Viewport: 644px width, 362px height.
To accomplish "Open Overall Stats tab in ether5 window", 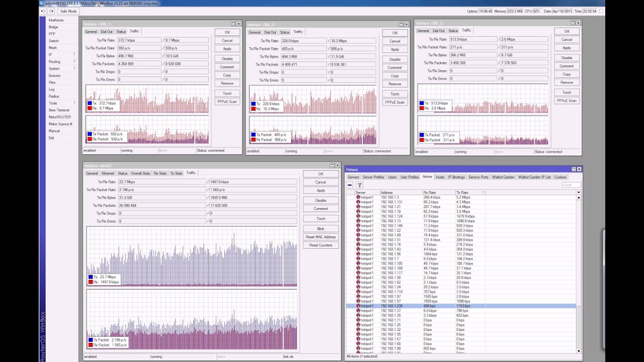I will tap(140, 173).
